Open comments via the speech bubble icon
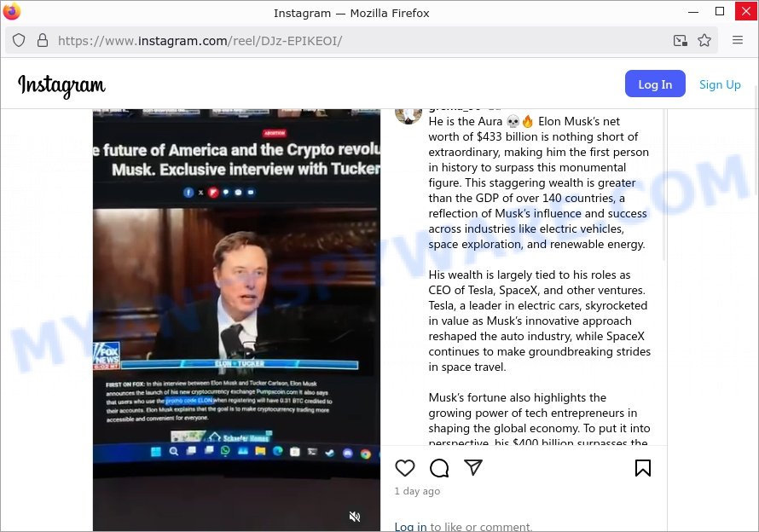Viewport: 759px width, 532px height. [439, 467]
